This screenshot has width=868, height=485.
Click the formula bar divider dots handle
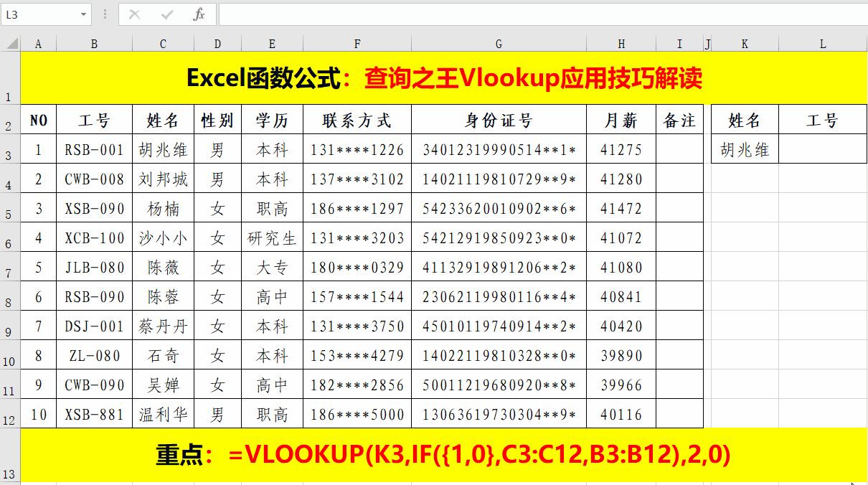tap(105, 14)
